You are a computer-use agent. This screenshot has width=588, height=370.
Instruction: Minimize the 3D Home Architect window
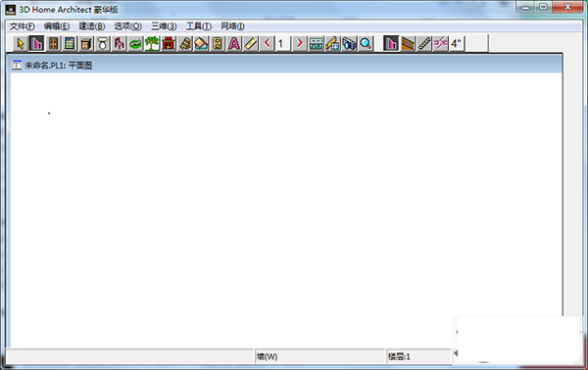[526, 7]
